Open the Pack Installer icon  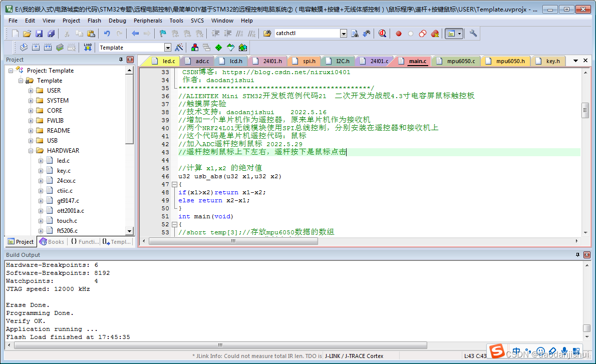243,48
